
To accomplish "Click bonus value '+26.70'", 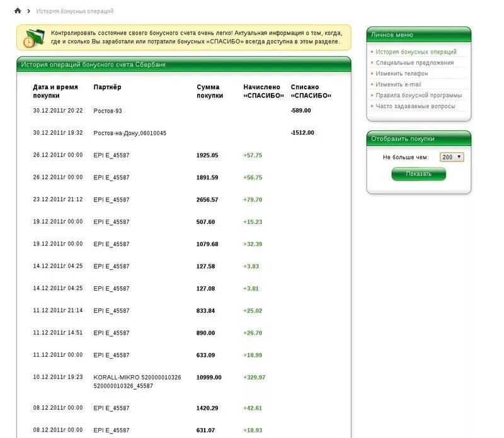I will coord(253,333).
